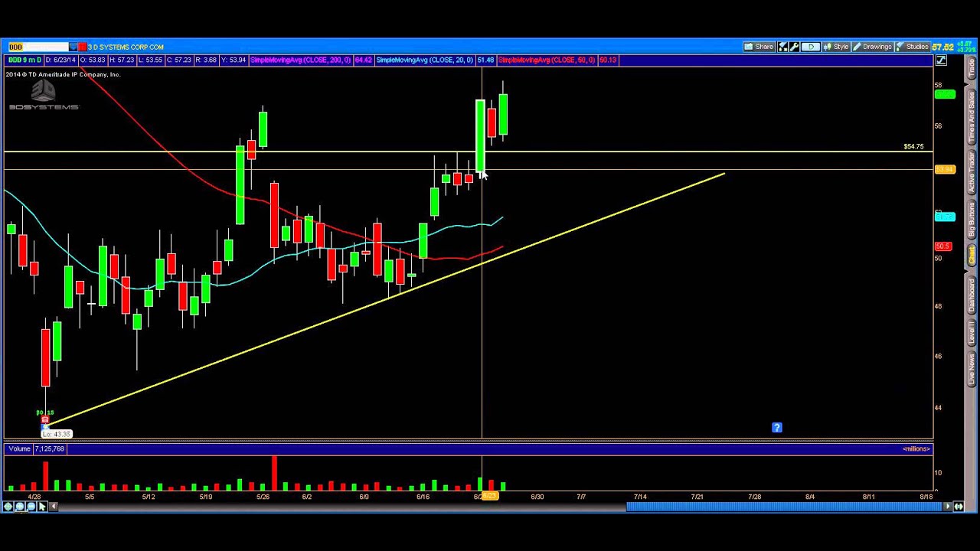
Task: Click the earnings event icon near 4/28
Action: click(44, 420)
